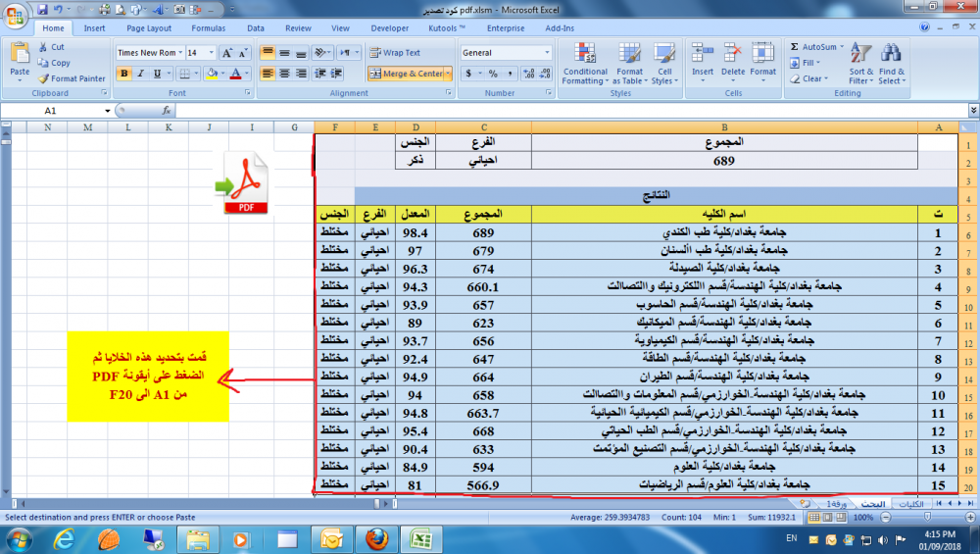Open the font size dropdown
980x554 pixels.
212,53
